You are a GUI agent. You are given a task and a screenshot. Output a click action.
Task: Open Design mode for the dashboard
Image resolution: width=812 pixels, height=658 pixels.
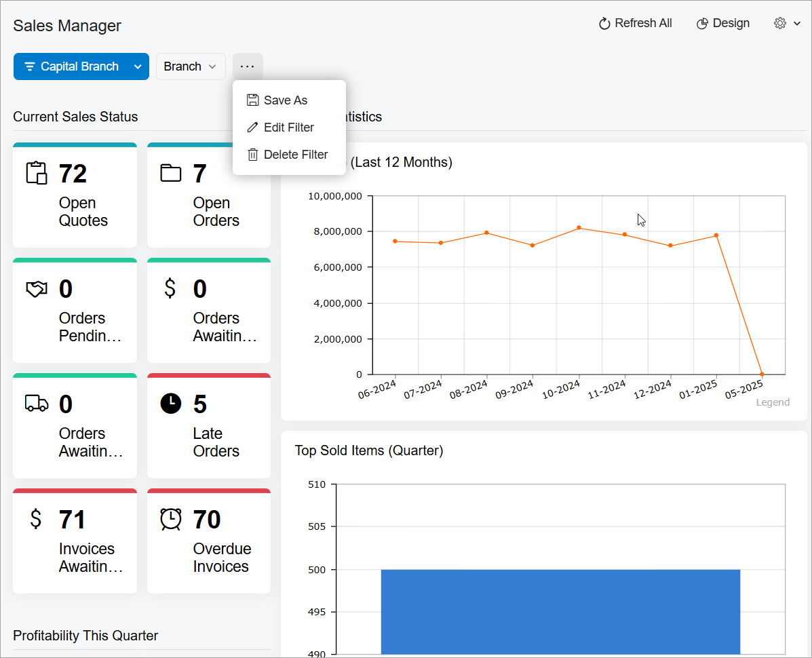click(x=723, y=23)
